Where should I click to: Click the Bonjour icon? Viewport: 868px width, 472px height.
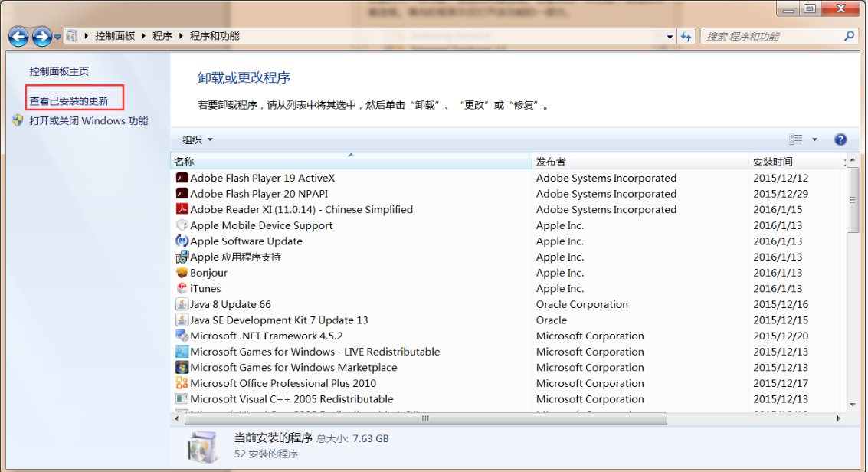182,272
